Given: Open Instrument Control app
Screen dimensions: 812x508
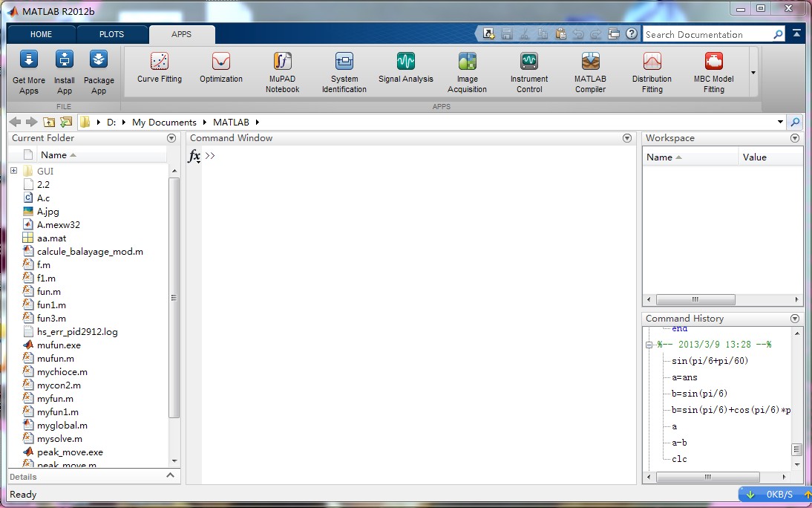Looking at the screenshot, I should click(x=528, y=72).
